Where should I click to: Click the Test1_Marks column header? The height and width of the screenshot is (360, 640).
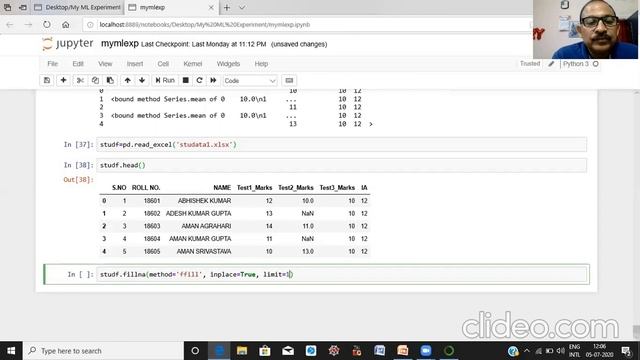pyautogui.click(x=254, y=188)
